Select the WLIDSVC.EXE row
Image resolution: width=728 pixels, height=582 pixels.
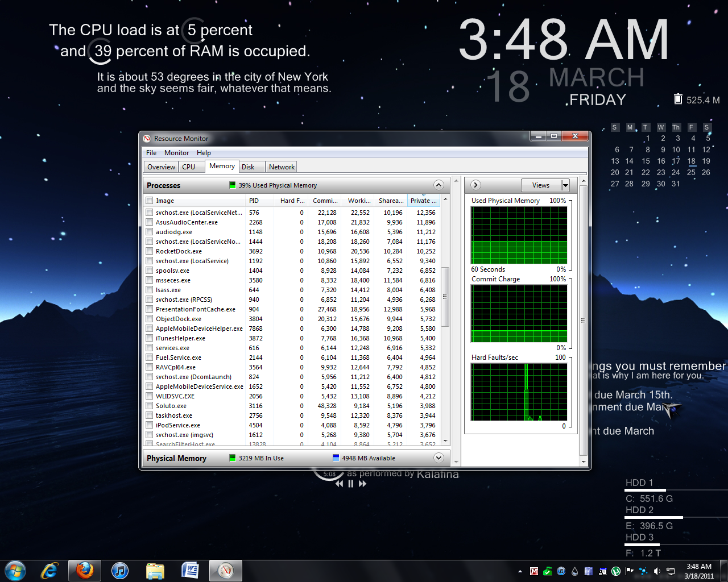pyautogui.click(x=292, y=396)
